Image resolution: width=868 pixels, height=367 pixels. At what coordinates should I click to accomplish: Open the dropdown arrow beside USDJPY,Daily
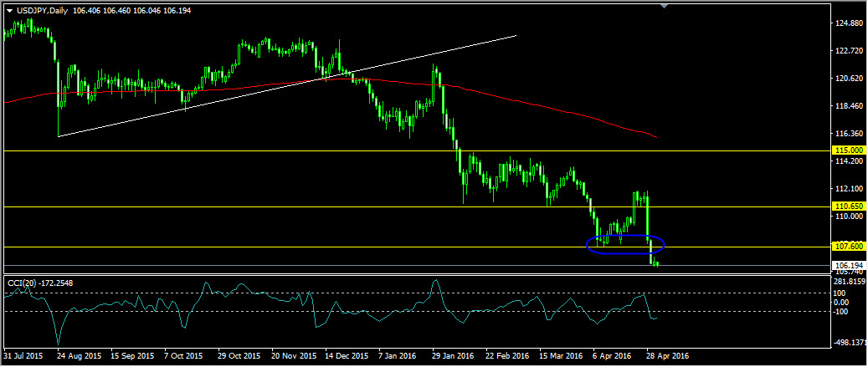[9, 11]
